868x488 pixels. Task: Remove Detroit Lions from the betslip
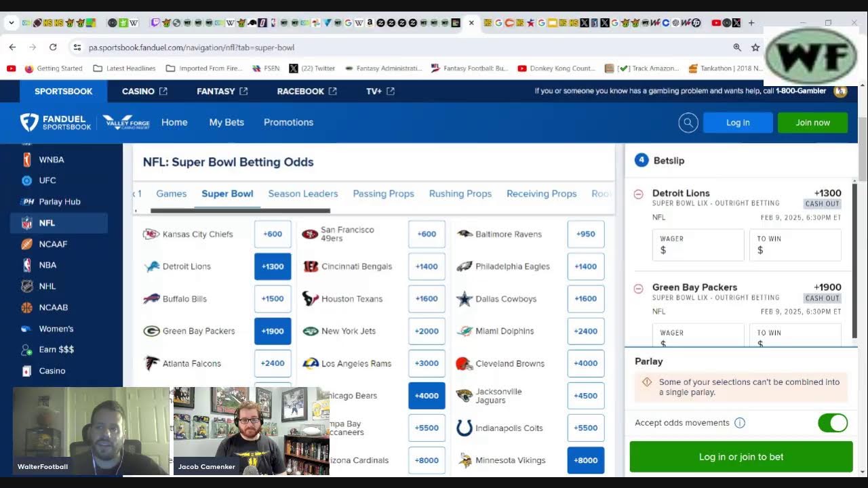click(x=638, y=194)
